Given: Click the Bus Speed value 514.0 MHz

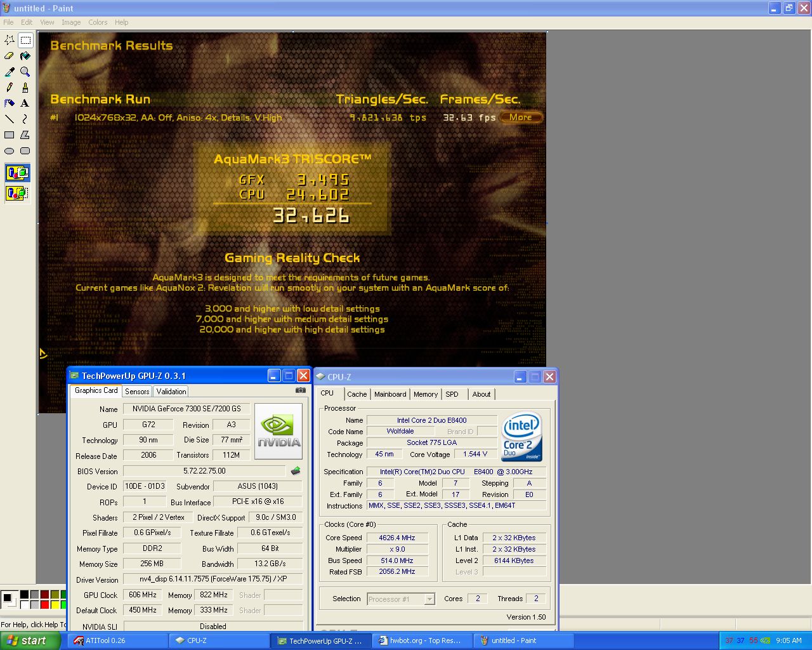Looking at the screenshot, I should point(397,560).
